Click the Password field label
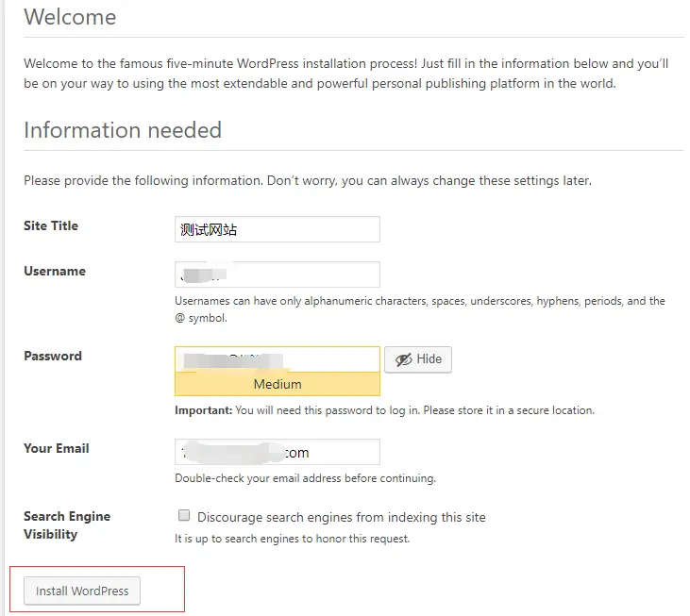 pyautogui.click(x=53, y=356)
